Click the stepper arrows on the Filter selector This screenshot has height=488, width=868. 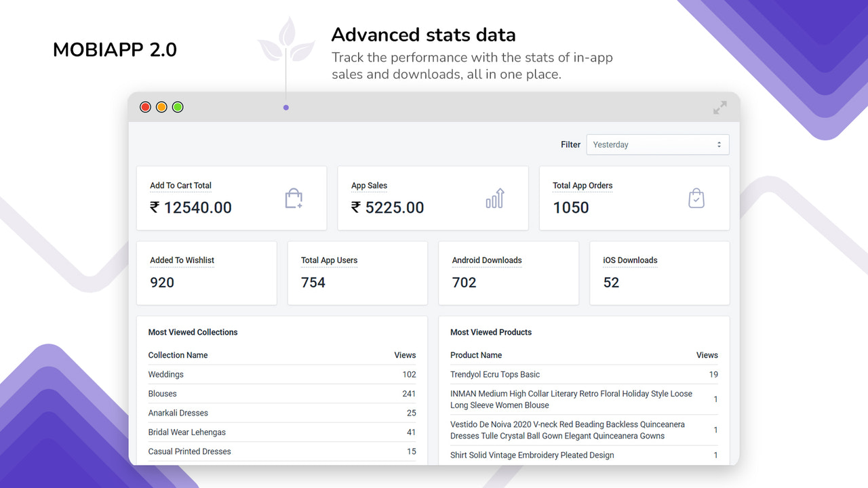click(x=718, y=144)
